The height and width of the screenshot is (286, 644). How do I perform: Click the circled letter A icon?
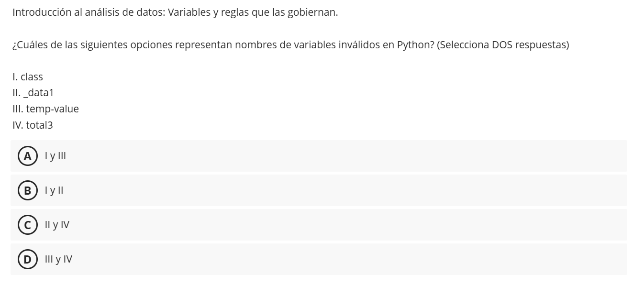[28, 155]
